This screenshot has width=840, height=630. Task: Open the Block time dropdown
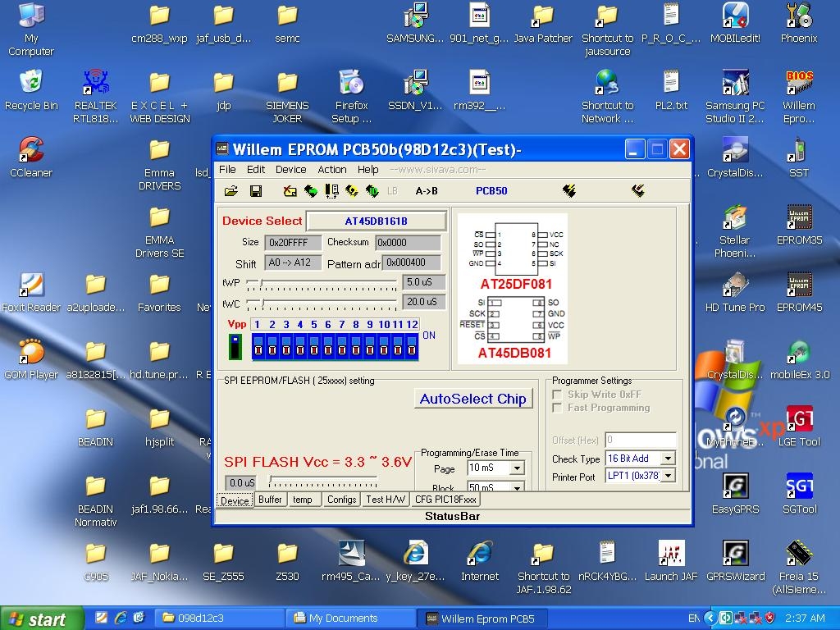pos(517,487)
